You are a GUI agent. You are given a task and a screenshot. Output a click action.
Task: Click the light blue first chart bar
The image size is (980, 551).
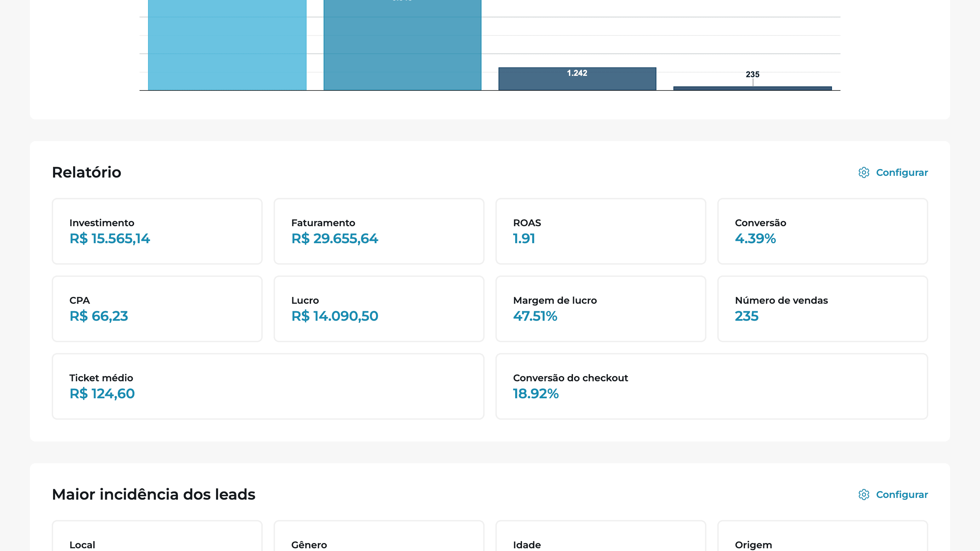(x=227, y=46)
